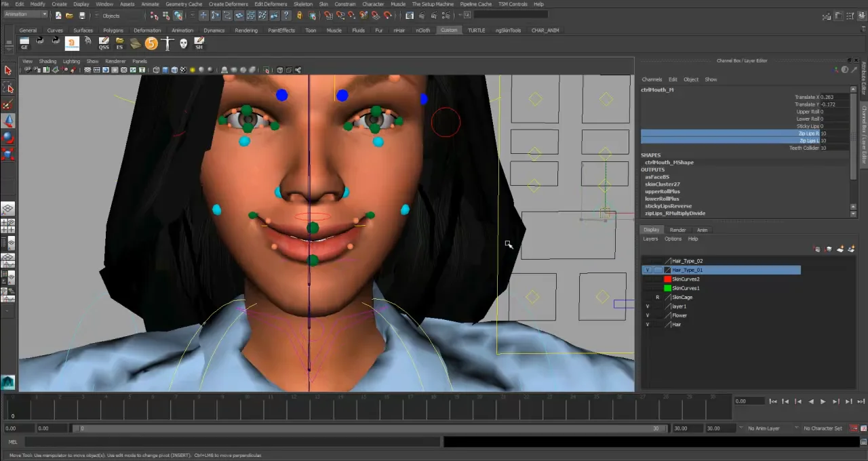Switch to four-view panel layout
Screen dimensions: 868x461
[8, 226]
